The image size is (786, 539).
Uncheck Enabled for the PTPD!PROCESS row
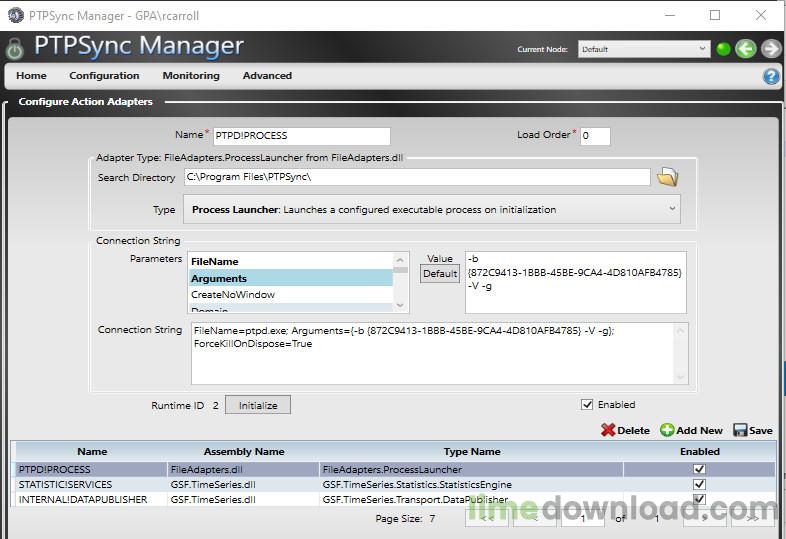[699, 469]
